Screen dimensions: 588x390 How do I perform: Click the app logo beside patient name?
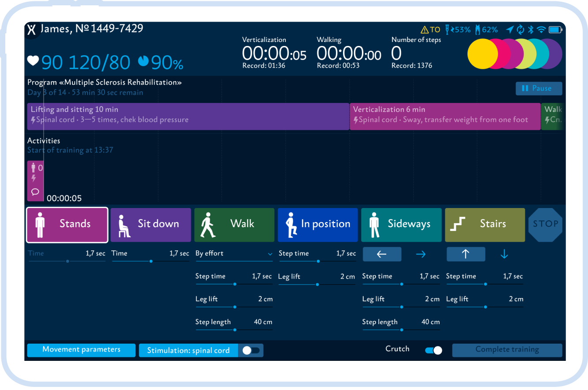(31, 30)
